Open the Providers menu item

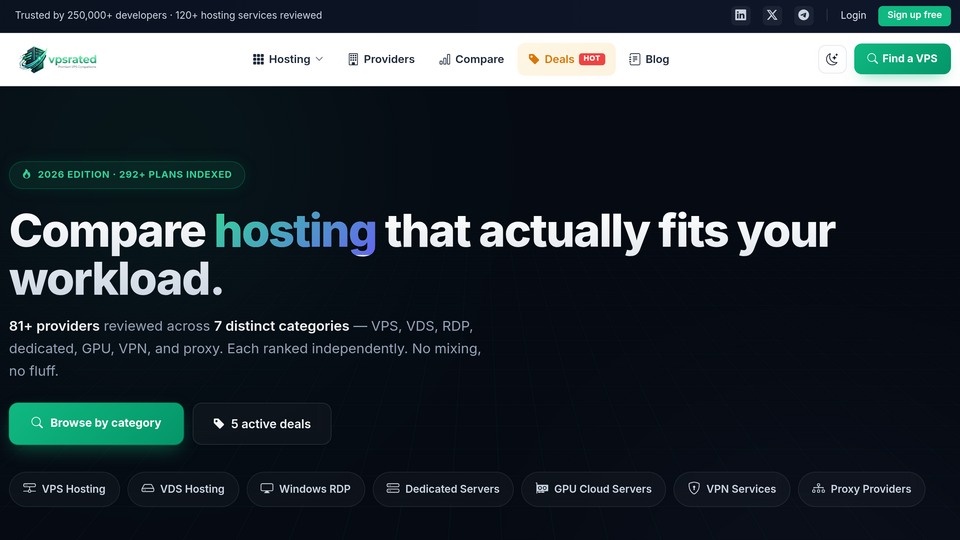tap(381, 59)
